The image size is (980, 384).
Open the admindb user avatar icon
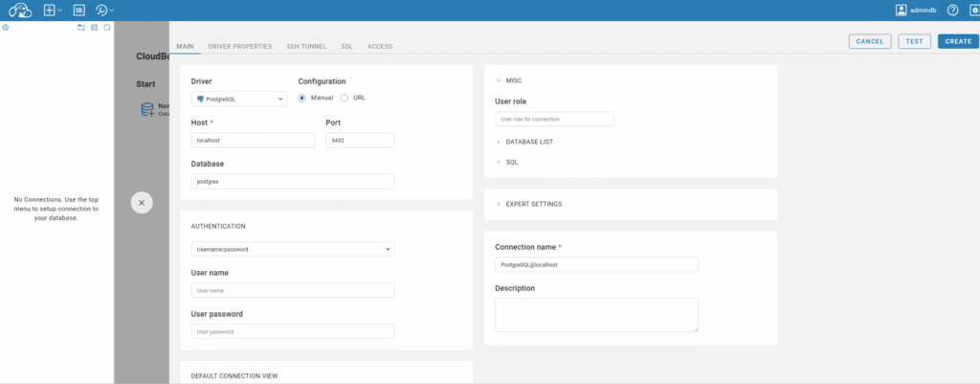pos(902,10)
